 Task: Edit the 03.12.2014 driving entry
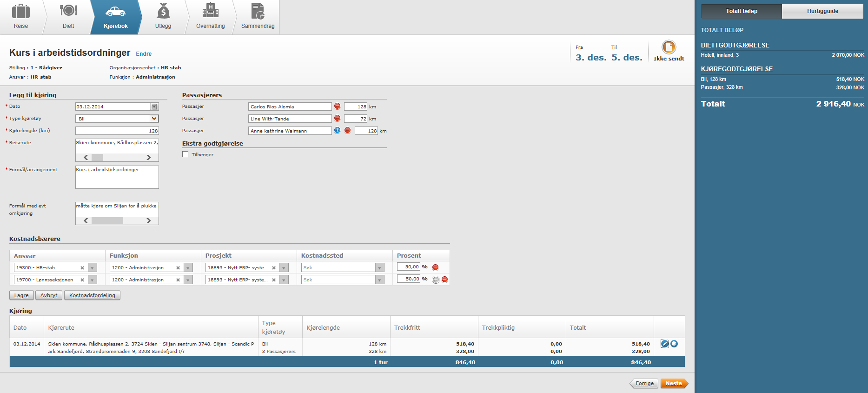point(665,344)
